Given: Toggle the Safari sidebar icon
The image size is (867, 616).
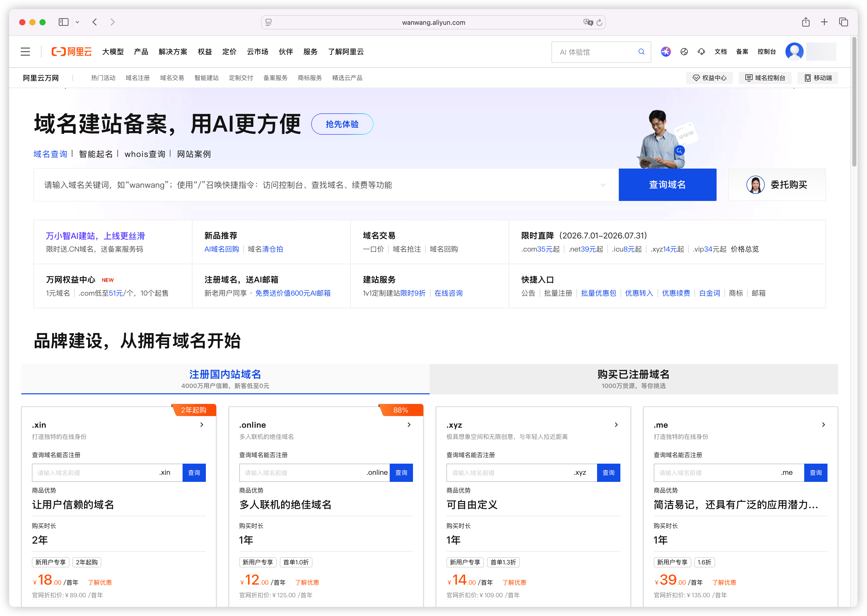Looking at the screenshot, I should pos(63,22).
